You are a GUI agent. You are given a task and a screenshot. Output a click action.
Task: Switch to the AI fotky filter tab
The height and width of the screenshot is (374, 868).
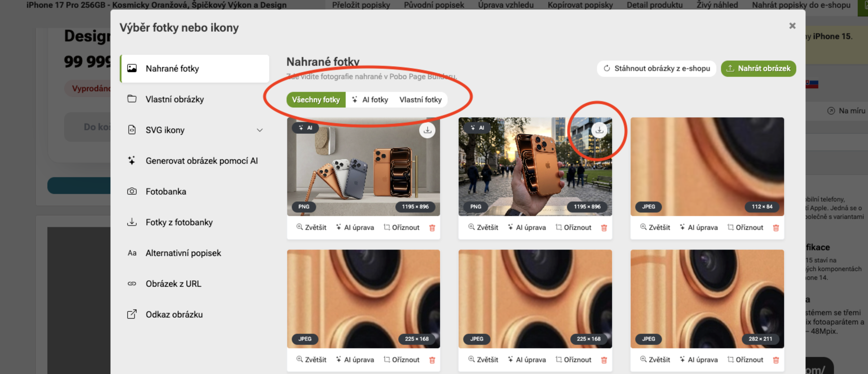coord(370,100)
